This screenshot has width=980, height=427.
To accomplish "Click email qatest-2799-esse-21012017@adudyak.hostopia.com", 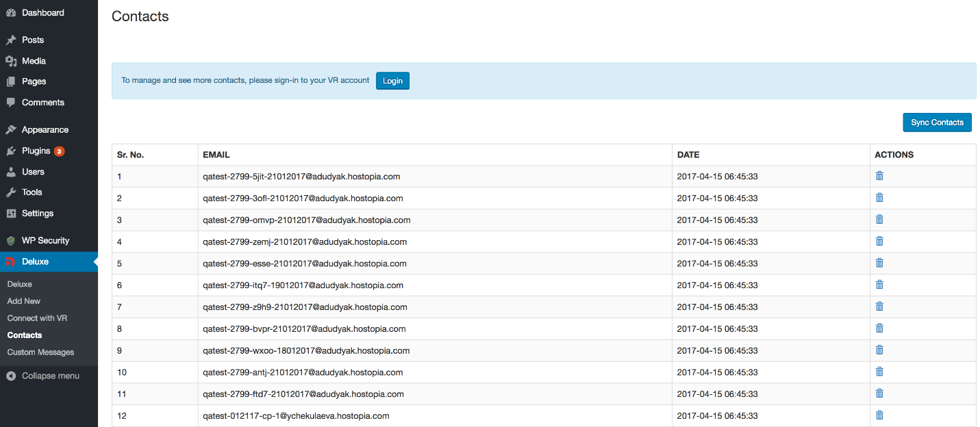I will coord(305,263).
